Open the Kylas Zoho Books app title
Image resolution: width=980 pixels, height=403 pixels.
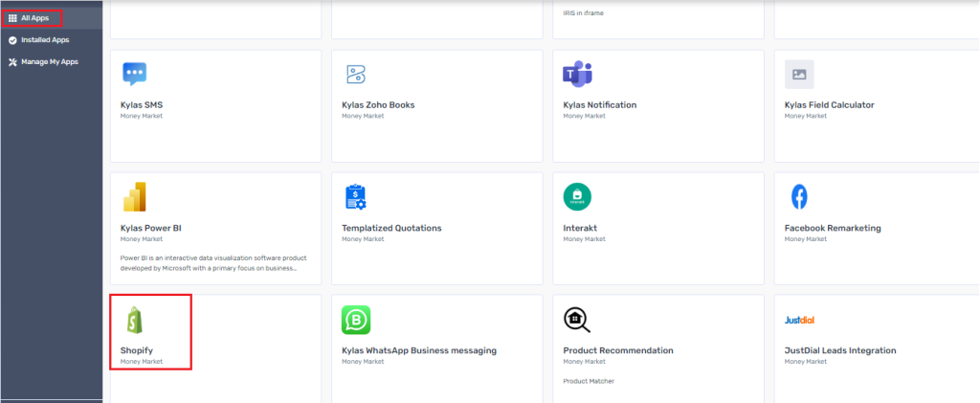378,105
